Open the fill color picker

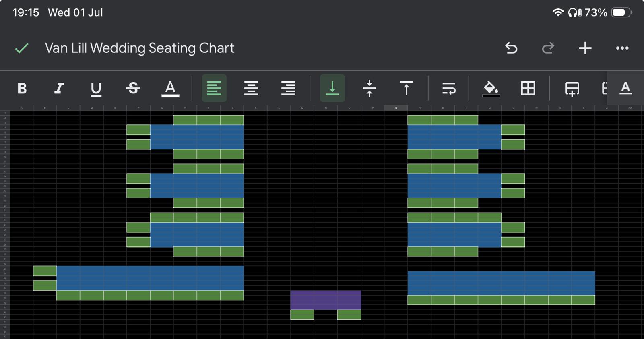[491, 89]
